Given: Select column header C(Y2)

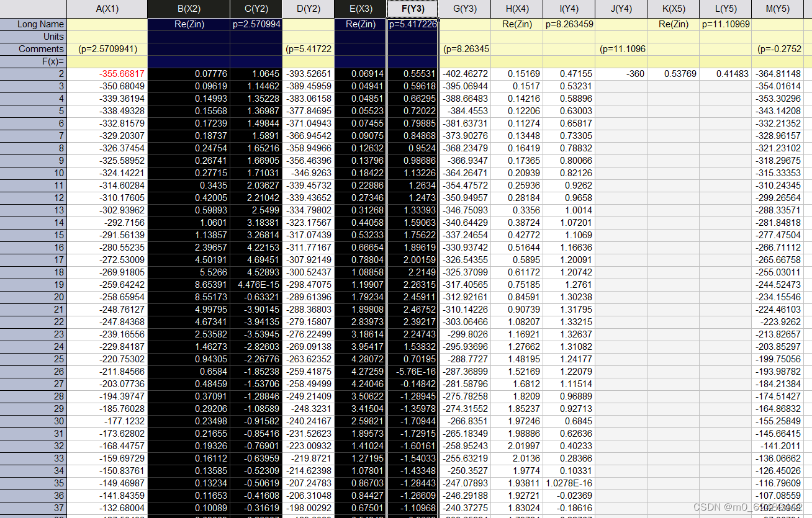Looking at the screenshot, I should tap(256, 9).
